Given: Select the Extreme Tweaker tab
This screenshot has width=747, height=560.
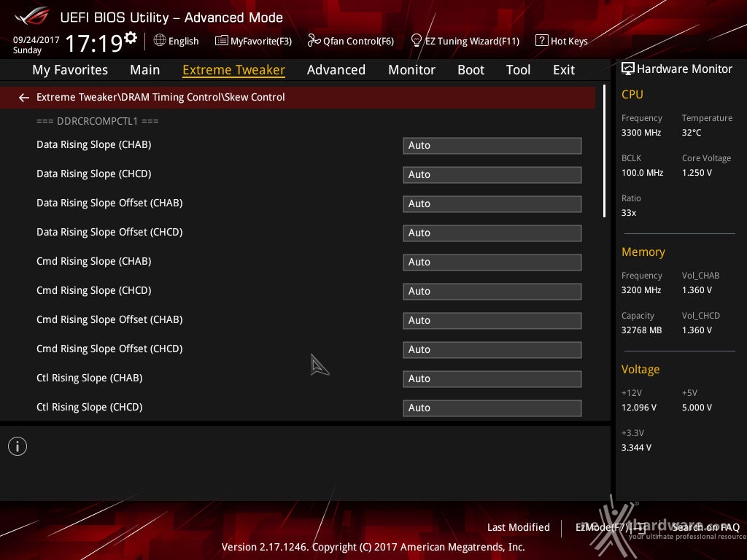Looking at the screenshot, I should pyautogui.click(x=234, y=70).
